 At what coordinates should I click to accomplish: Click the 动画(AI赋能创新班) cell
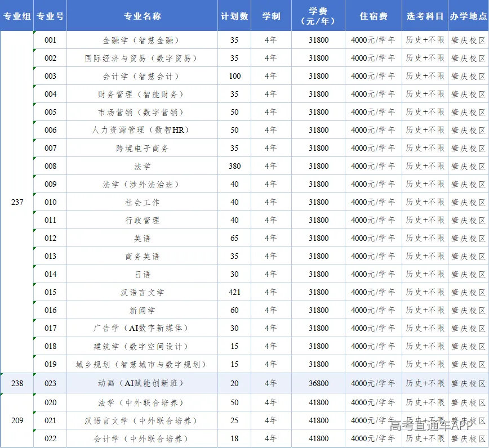coord(142,383)
